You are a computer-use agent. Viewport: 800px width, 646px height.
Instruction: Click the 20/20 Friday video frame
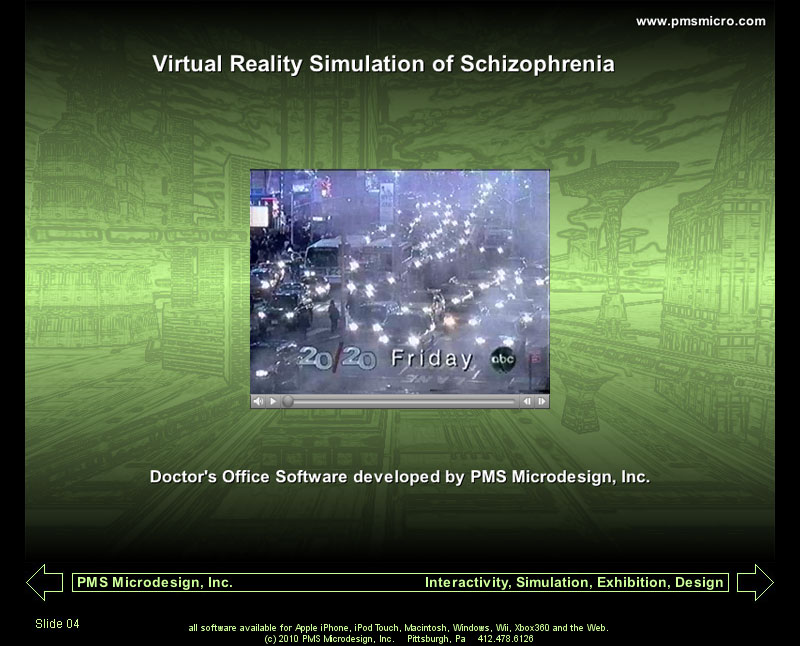pos(399,282)
